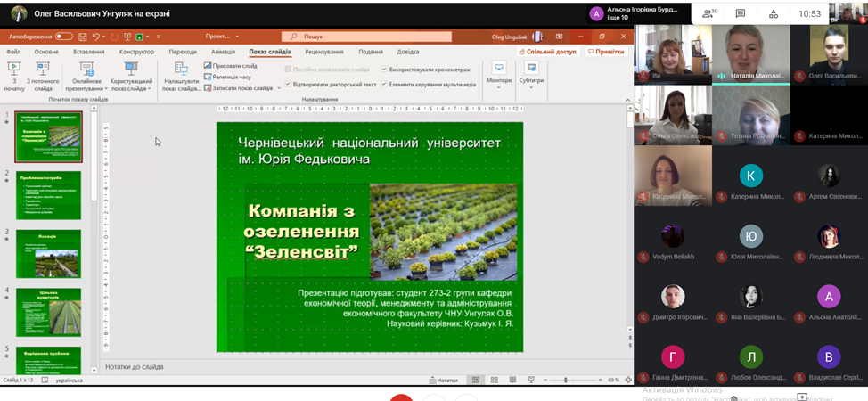Open Monitors dropdown
This screenshot has width=868, height=401.
[x=499, y=76]
